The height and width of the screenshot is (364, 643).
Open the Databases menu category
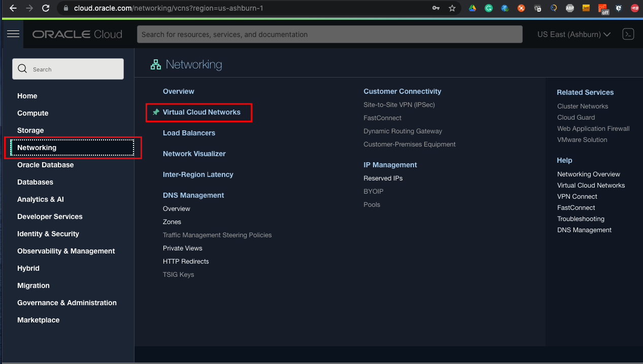pyautogui.click(x=36, y=182)
